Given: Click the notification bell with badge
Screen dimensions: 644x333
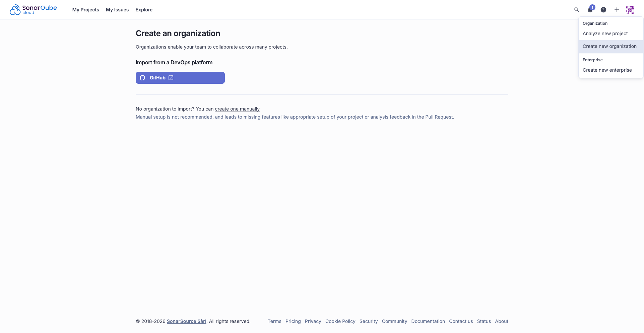Looking at the screenshot, I should click(590, 10).
